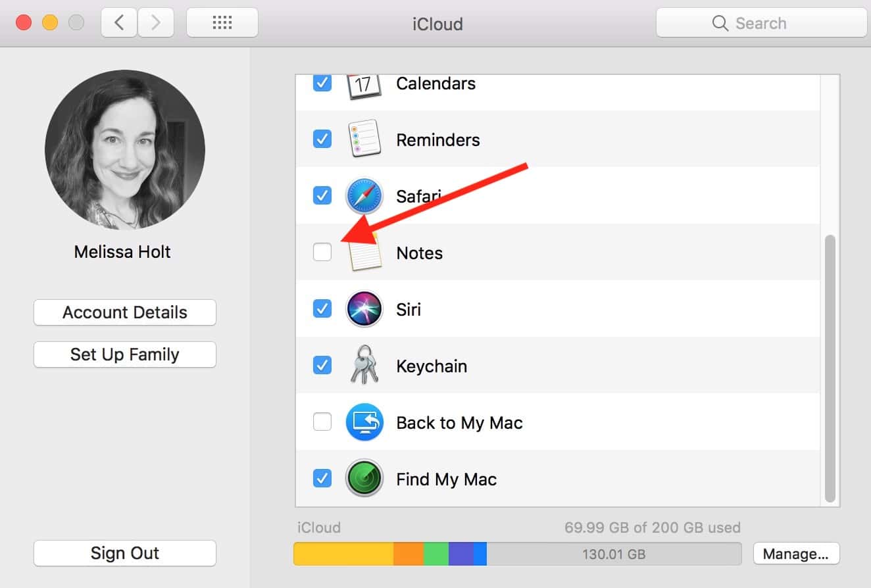Toggle the Siri checkbox off
This screenshot has height=588, width=871.
point(322,308)
